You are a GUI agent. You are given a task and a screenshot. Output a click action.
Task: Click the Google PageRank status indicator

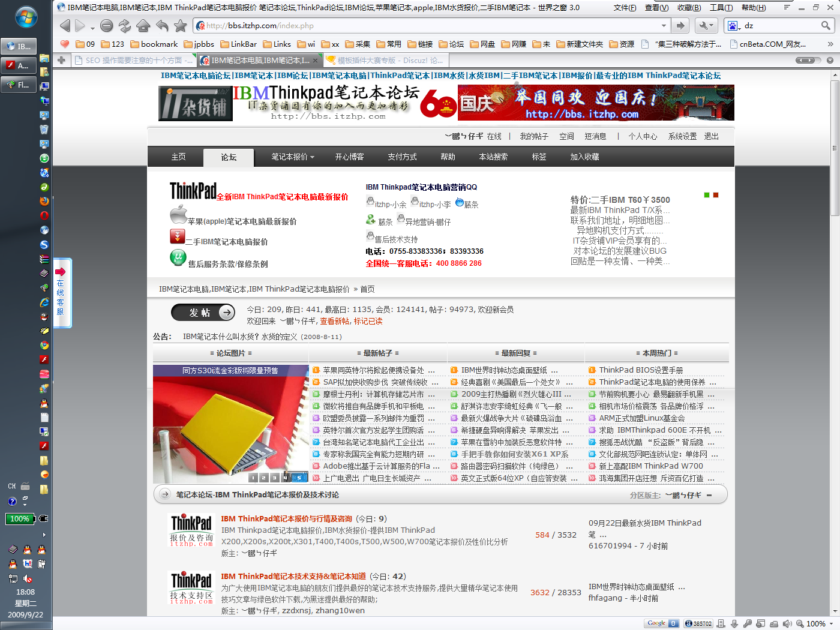tap(662, 623)
